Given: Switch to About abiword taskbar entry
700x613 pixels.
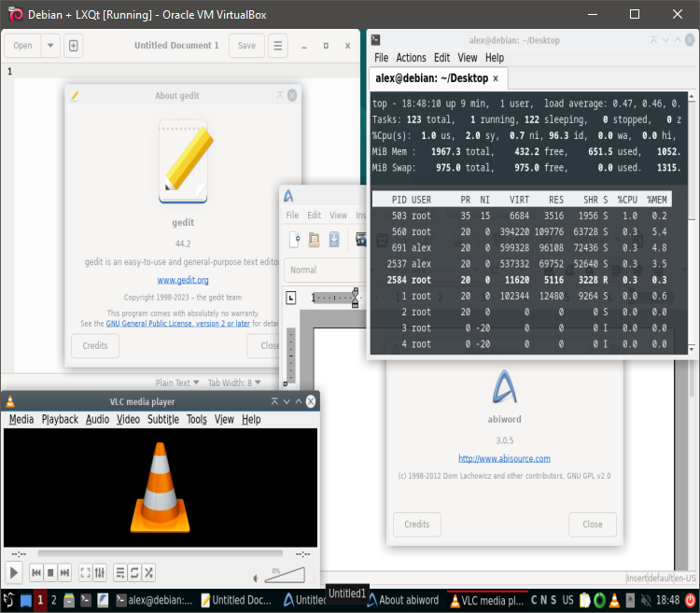Looking at the screenshot, I should pos(403,601).
